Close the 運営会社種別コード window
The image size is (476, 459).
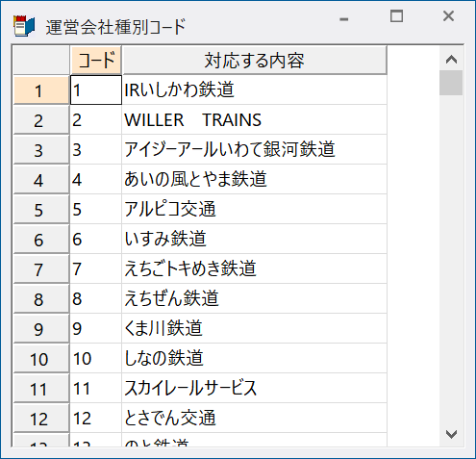pyautogui.click(x=448, y=16)
